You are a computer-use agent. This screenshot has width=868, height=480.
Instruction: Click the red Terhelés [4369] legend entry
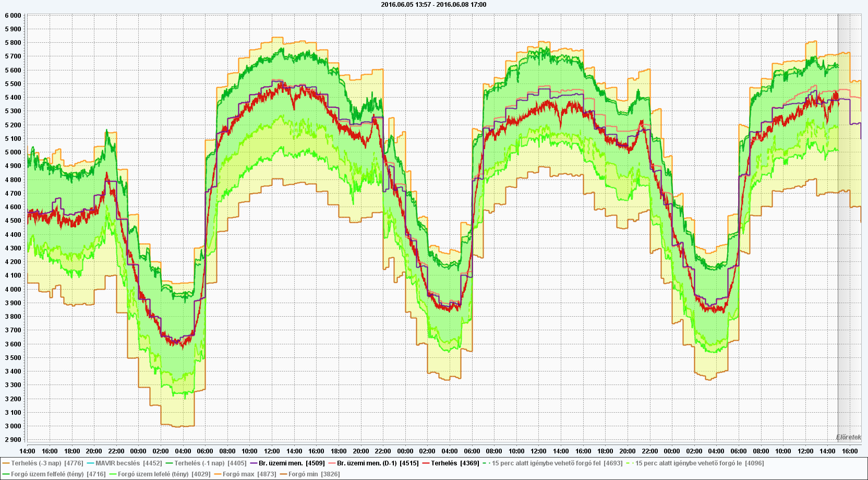(451, 463)
